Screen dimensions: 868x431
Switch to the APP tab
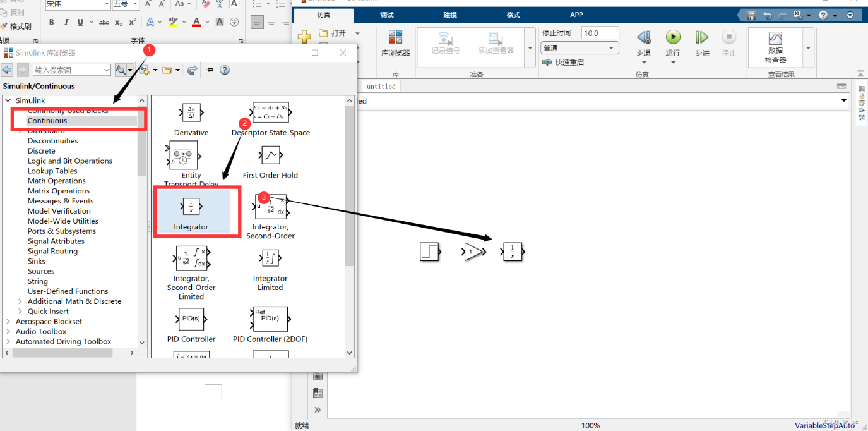tap(576, 15)
